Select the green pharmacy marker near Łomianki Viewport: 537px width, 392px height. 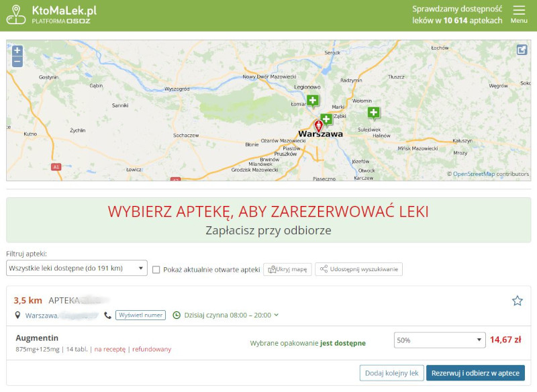(x=312, y=101)
